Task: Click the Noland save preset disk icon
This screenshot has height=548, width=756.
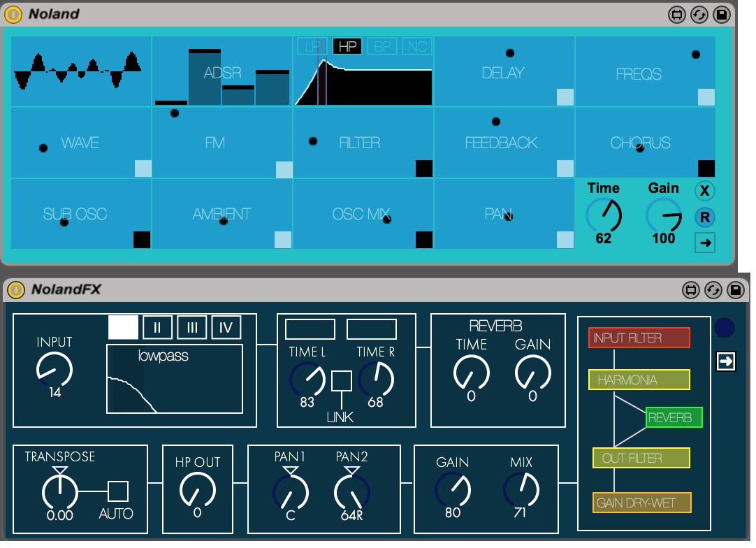Action: 721,14
